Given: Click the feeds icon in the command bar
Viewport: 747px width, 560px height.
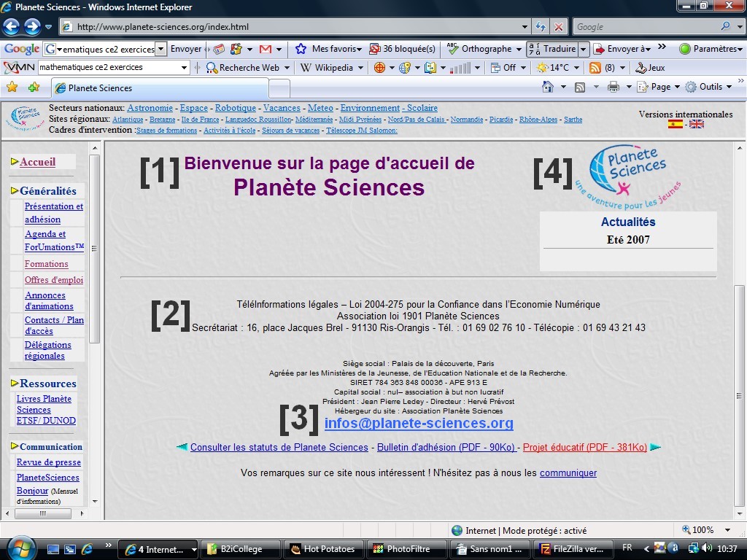Looking at the screenshot, I should coord(580,87).
